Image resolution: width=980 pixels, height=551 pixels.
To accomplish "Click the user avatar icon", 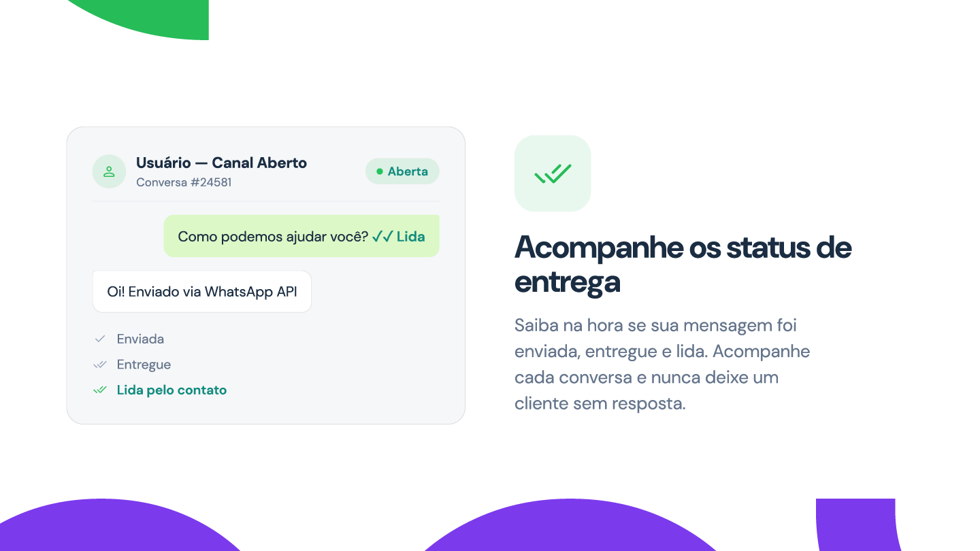I will (109, 171).
